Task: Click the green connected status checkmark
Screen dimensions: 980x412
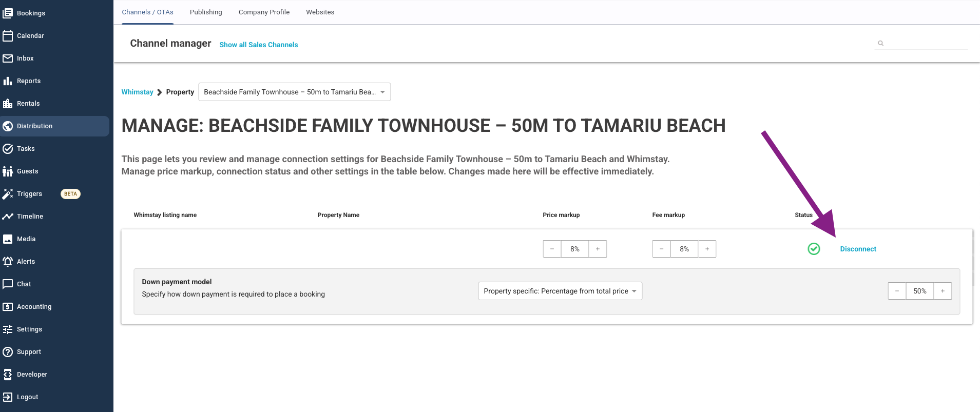Action: (x=814, y=249)
